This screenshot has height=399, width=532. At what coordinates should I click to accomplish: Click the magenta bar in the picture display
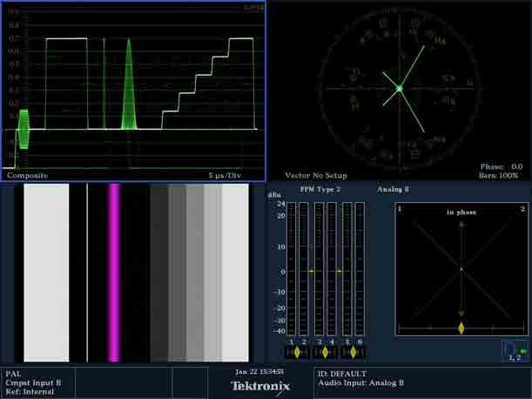pos(113,273)
